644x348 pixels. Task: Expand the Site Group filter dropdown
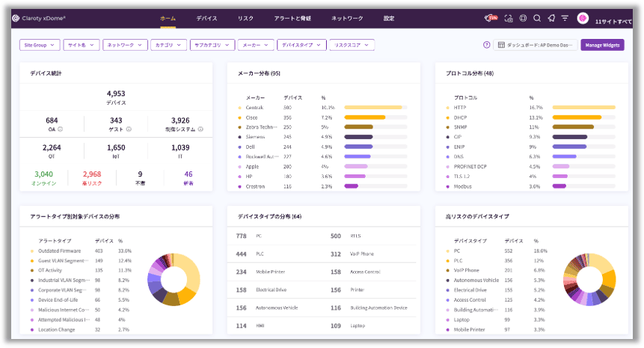(39, 45)
